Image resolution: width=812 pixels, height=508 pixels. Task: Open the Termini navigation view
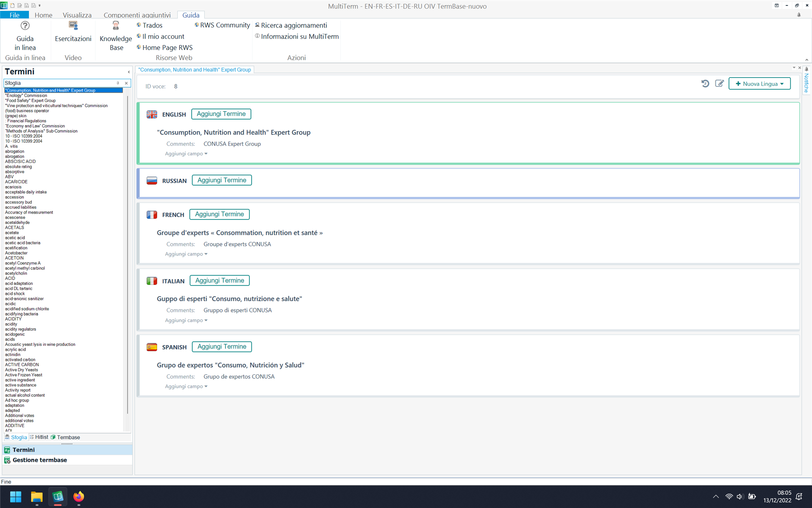68,450
